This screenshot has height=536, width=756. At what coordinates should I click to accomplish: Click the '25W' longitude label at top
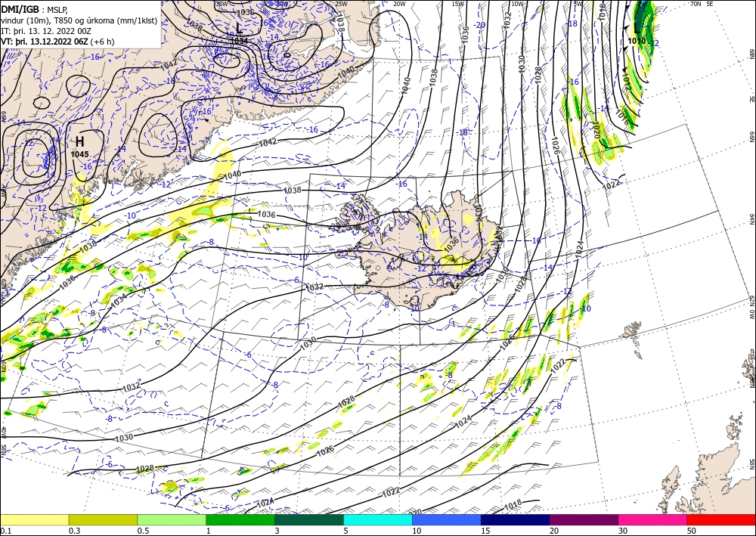click(x=340, y=4)
